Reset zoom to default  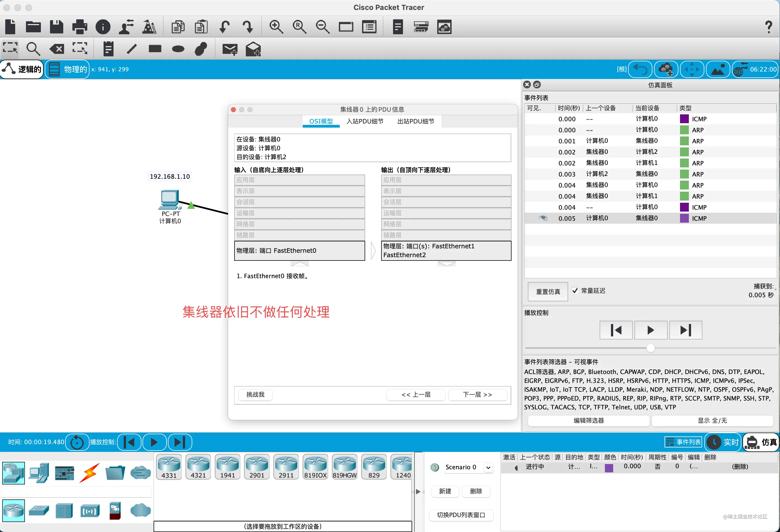[299, 27]
